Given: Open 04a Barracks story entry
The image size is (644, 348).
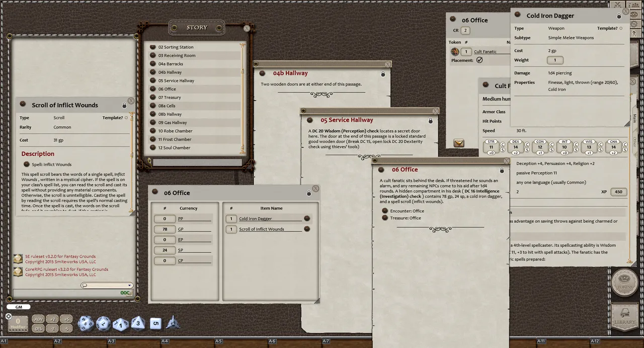Looking at the screenshot, I should pos(171,64).
